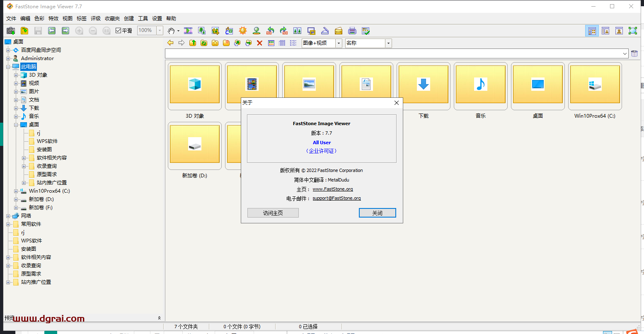
Task: Click the refresh folder icon
Action: (x=204, y=43)
